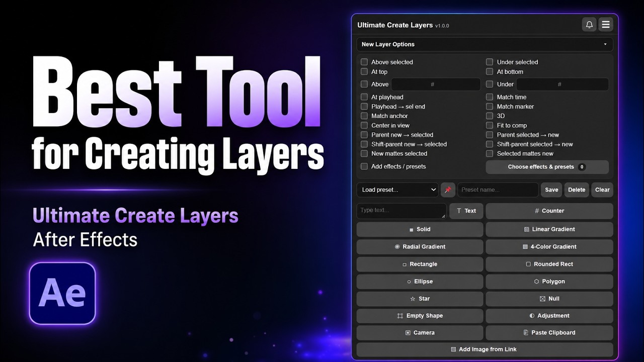Tick the At bottom checkbox
Viewport: 644px width, 362px height.
click(x=490, y=71)
